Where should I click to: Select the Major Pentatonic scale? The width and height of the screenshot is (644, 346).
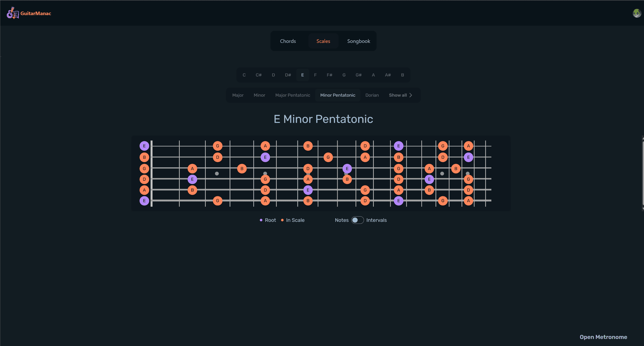click(x=292, y=95)
